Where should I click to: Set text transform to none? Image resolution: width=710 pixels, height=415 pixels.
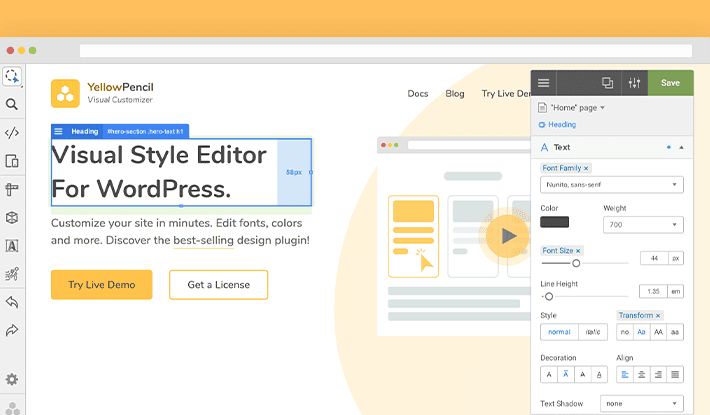click(625, 332)
